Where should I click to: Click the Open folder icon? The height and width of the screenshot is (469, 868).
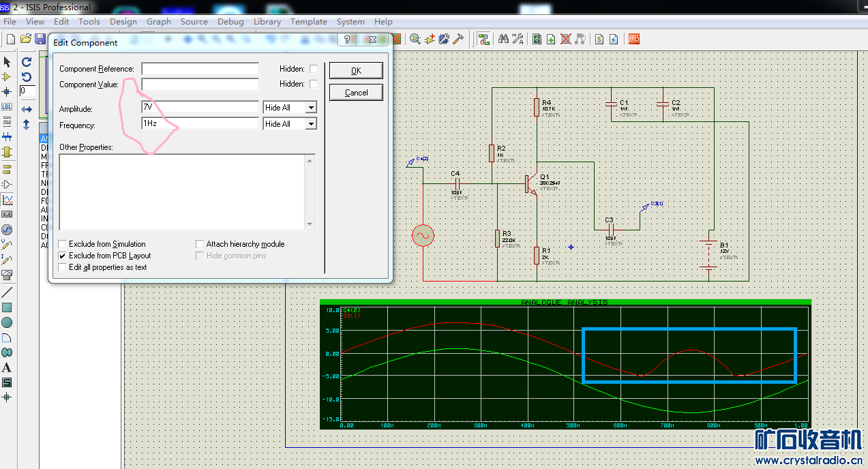(26, 39)
